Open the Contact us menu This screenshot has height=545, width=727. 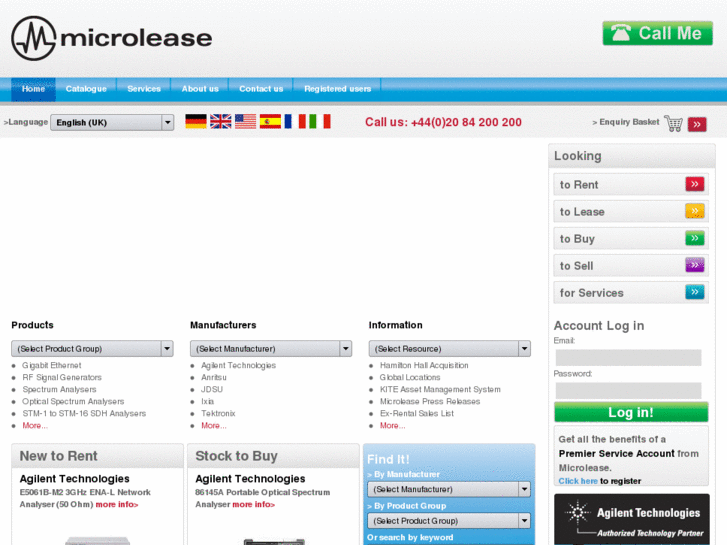click(x=261, y=89)
